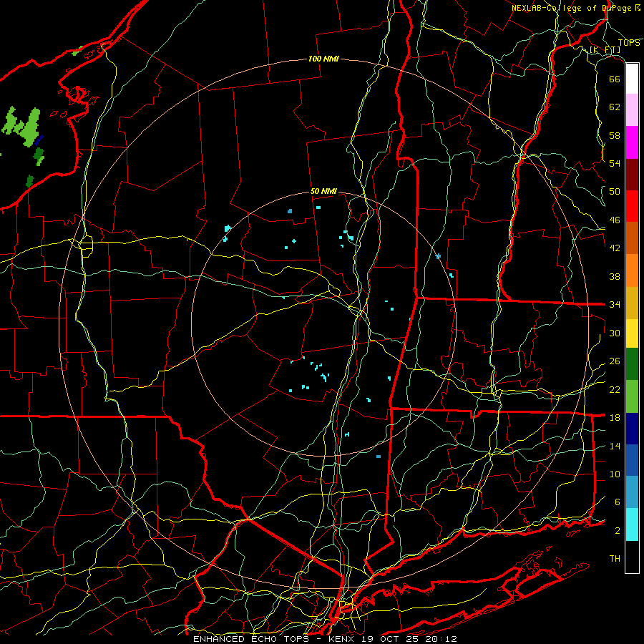Click the '[K FT]' units label
644x644 pixels.
tap(605, 49)
